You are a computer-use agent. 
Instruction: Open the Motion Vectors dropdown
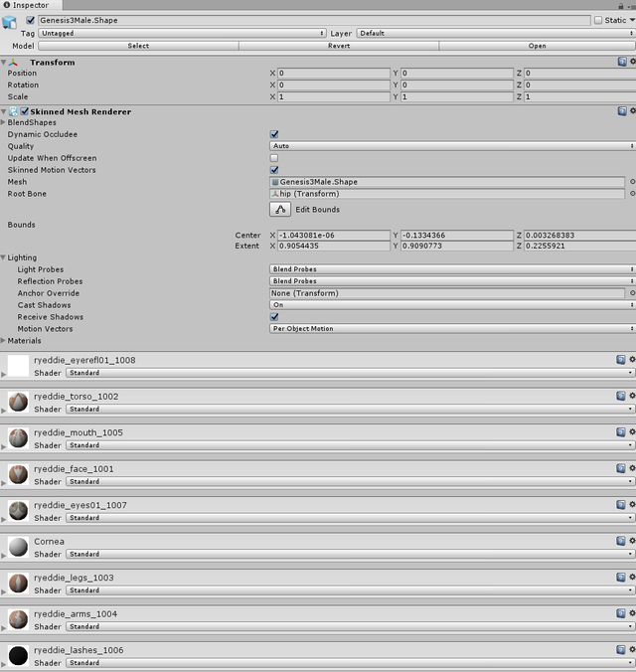point(452,329)
